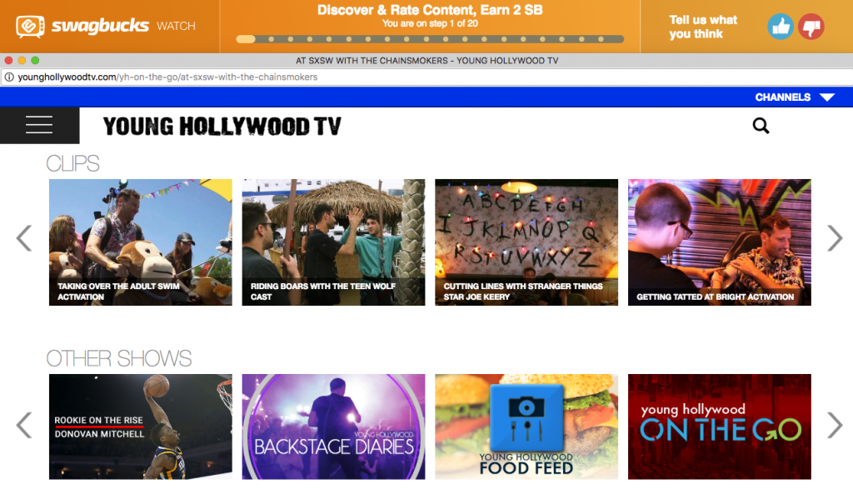Open Backstage Diaries show

pyautogui.click(x=333, y=427)
